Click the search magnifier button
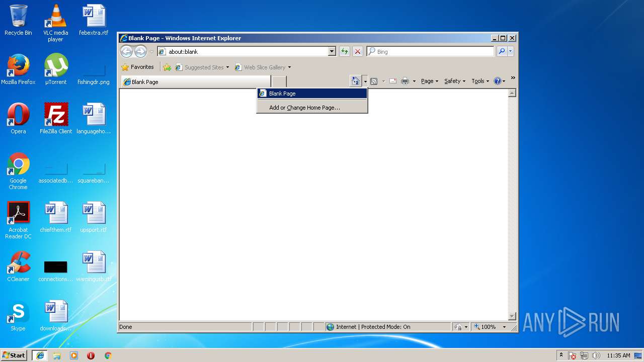 pyautogui.click(x=501, y=51)
